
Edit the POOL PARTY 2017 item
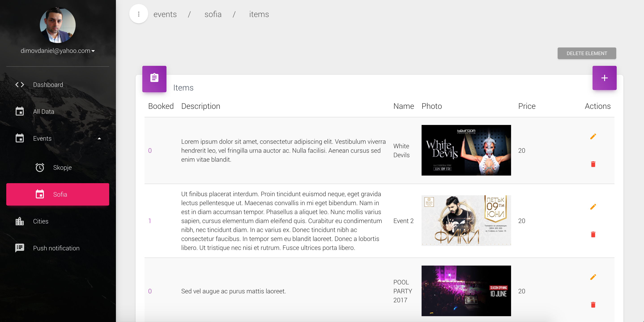tap(593, 277)
